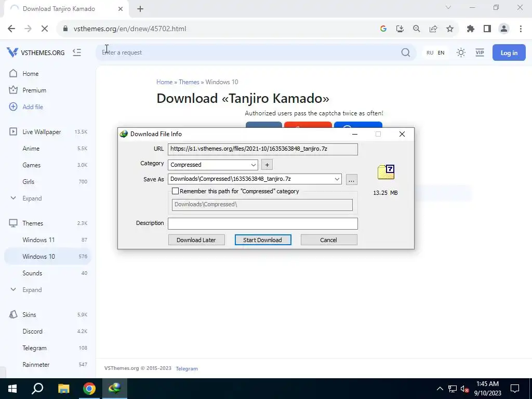This screenshot has width=532, height=399.
Task: Open the Windows Start menu
Action: click(x=12, y=389)
